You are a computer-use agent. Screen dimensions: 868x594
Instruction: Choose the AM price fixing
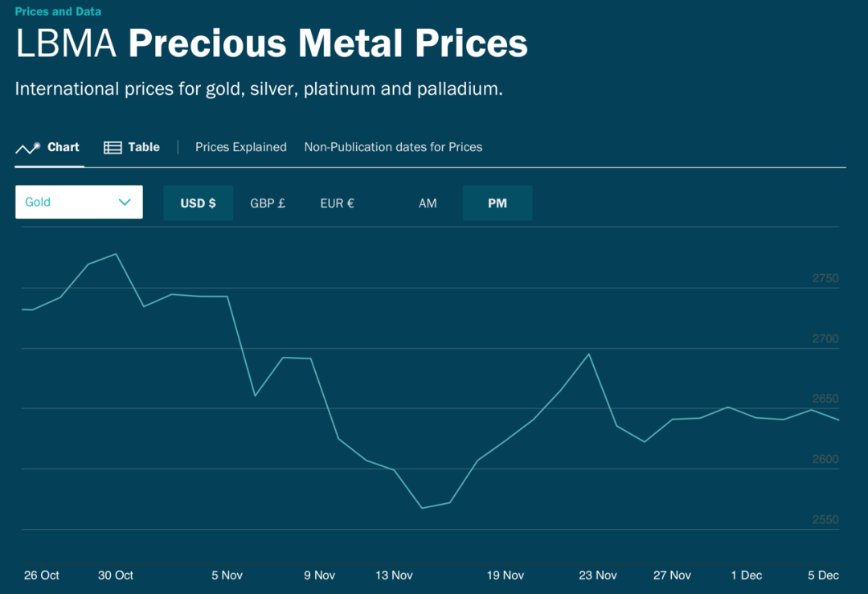pyautogui.click(x=428, y=203)
